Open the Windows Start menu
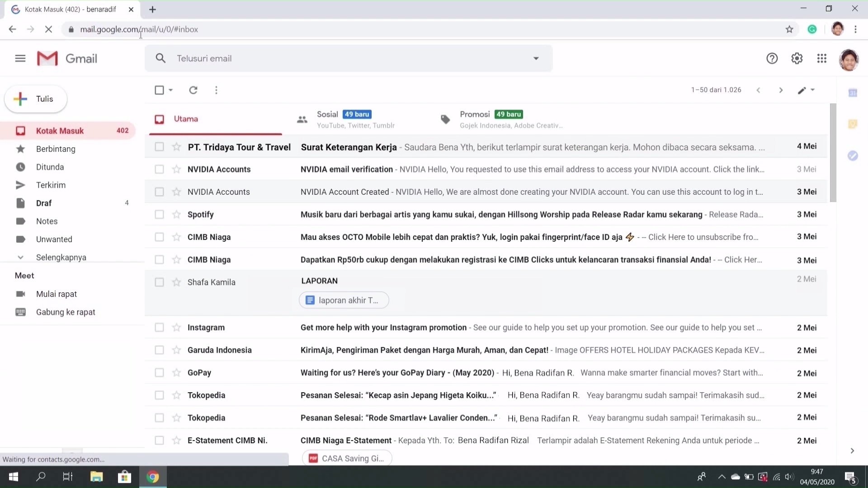This screenshot has height=488, width=868. coord(14,477)
